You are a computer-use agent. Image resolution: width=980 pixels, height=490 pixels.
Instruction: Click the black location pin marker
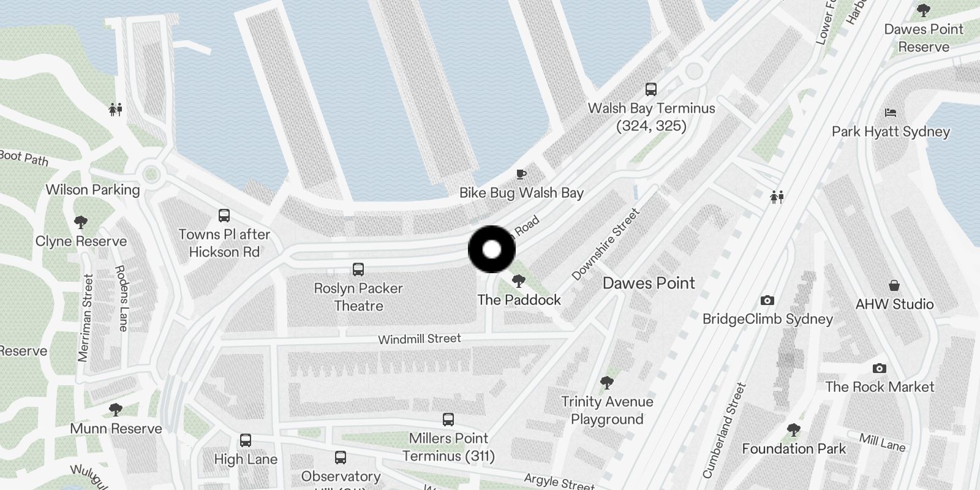[492, 249]
